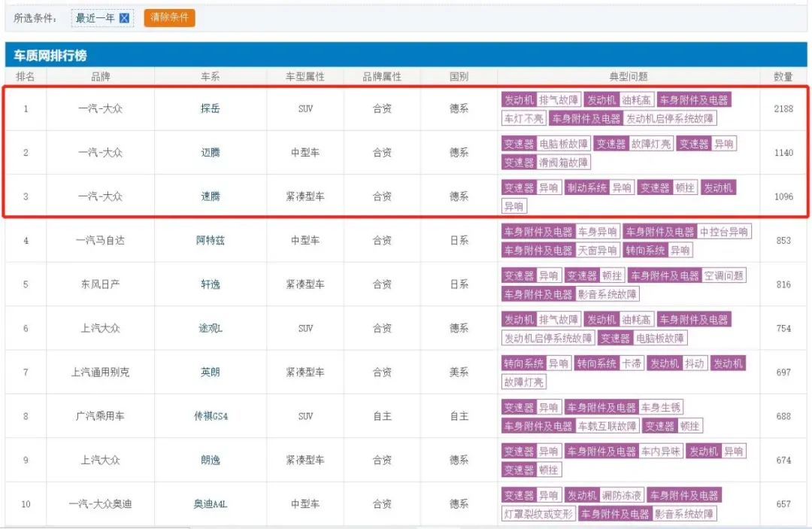
Task: Select the 车内异味 tag in the 朗逸 row
Action: click(661, 451)
